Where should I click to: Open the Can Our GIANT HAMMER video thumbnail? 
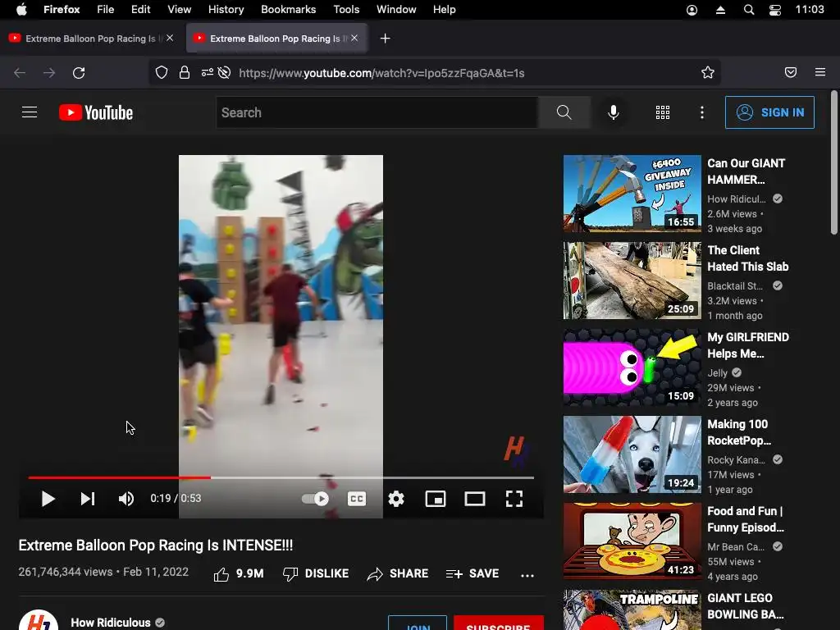(632, 194)
